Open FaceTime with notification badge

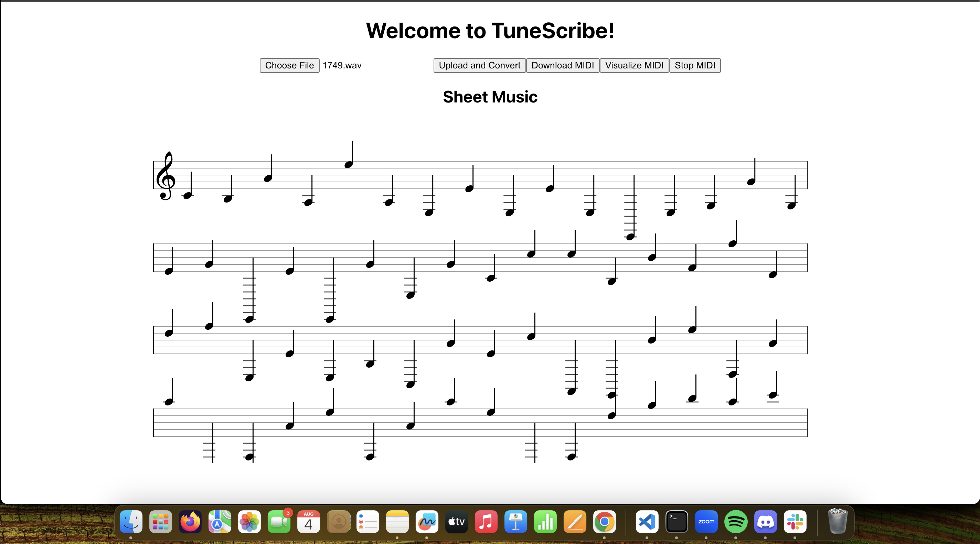tap(279, 522)
